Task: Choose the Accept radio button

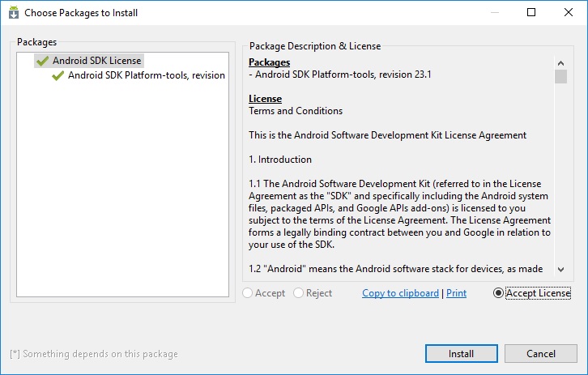Action: (248, 293)
